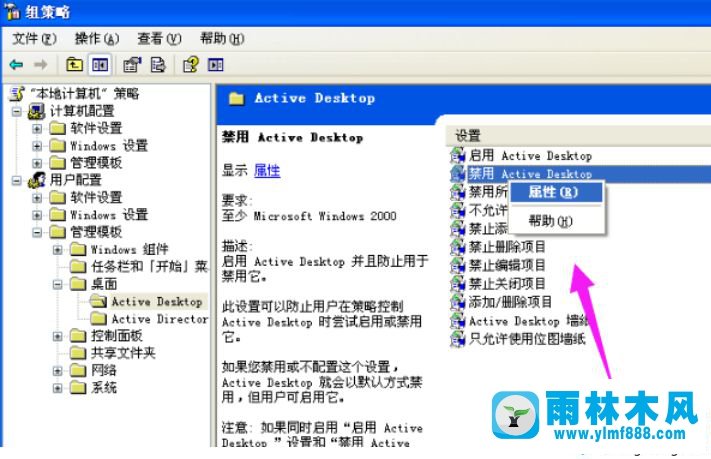
Task: Select Windows 组件 tree item
Action: pos(129,249)
